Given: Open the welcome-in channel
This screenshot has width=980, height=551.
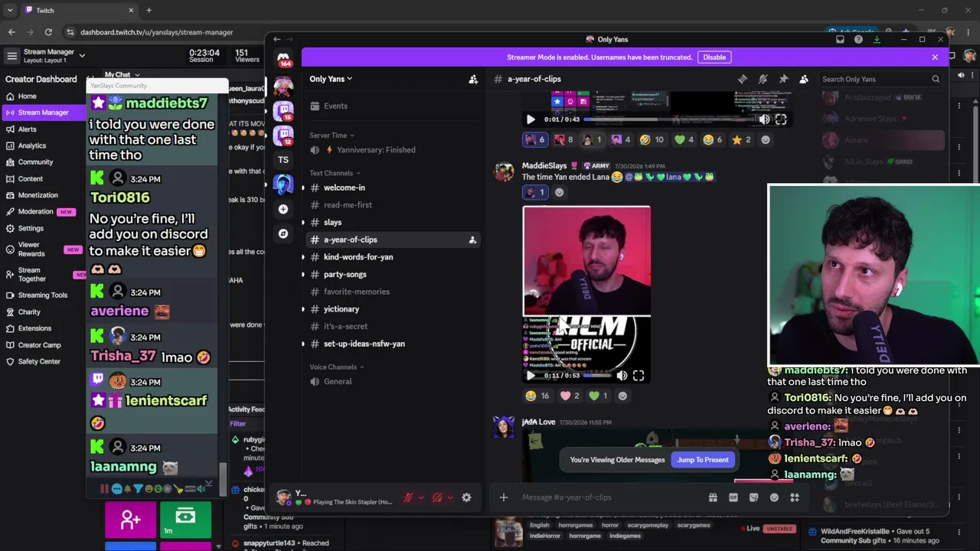Looking at the screenshot, I should coord(392,187).
